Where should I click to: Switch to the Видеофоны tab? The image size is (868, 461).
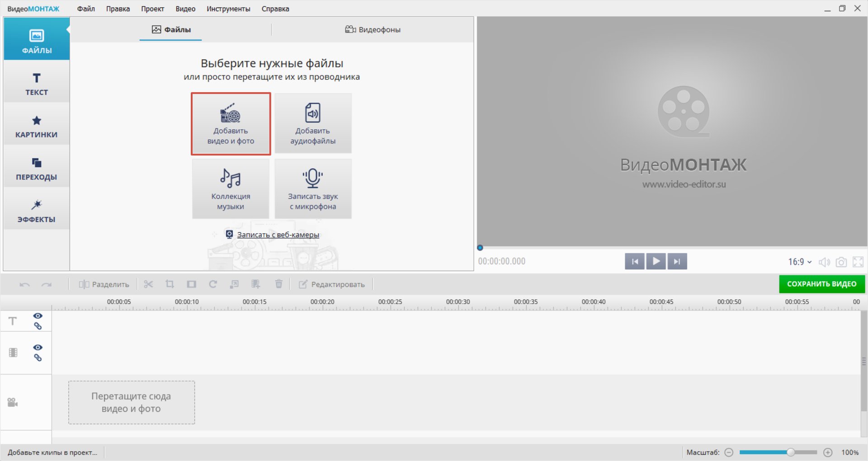(373, 30)
